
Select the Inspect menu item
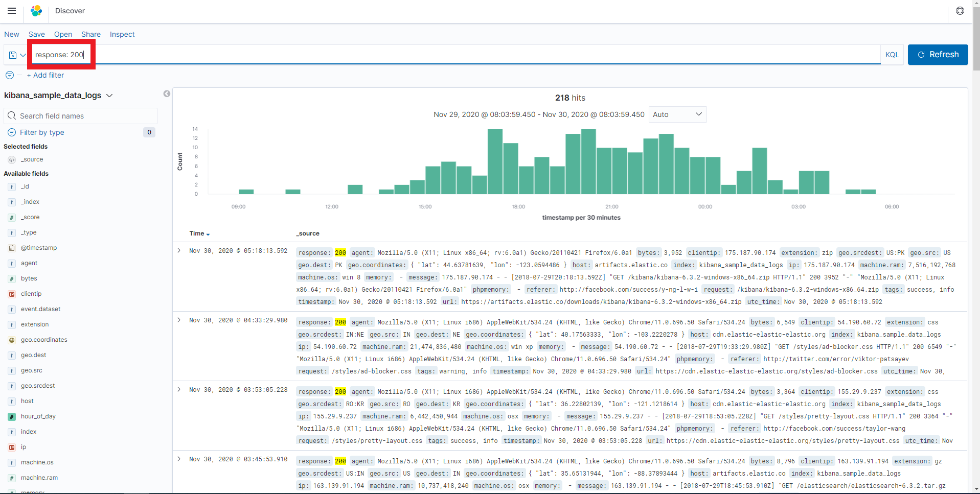(122, 34)
